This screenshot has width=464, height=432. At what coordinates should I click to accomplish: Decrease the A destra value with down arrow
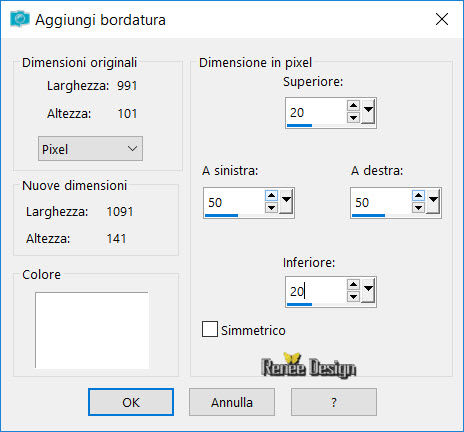(418, 208)
